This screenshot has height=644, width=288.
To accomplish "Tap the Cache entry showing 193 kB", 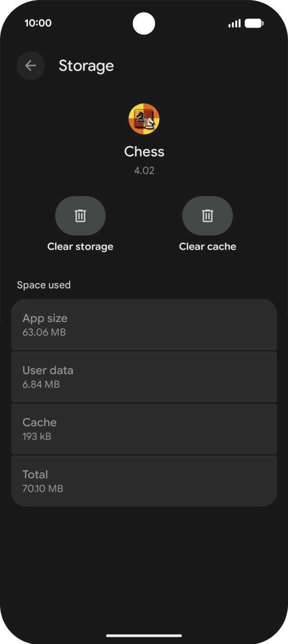I will point(144,428).
